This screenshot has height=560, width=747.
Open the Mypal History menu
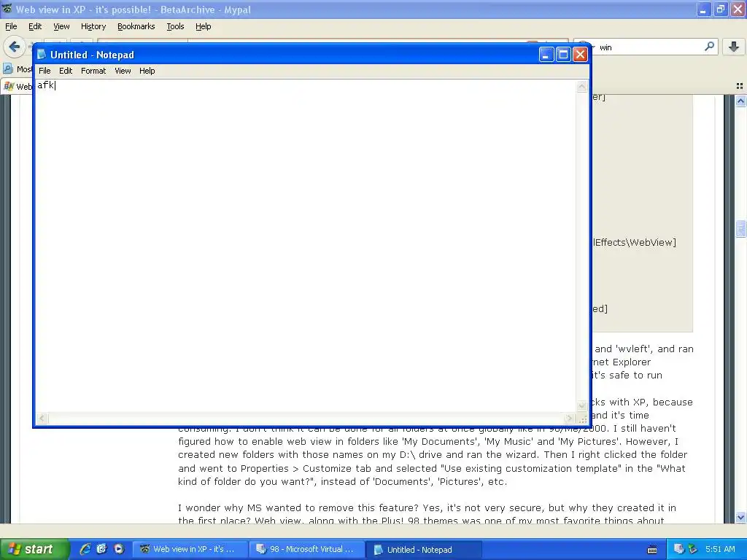point(93,27)
